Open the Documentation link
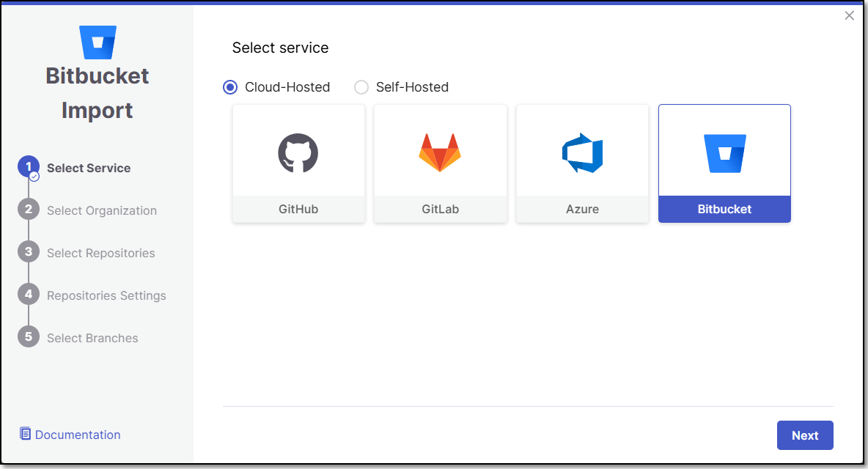 point(78,435)
